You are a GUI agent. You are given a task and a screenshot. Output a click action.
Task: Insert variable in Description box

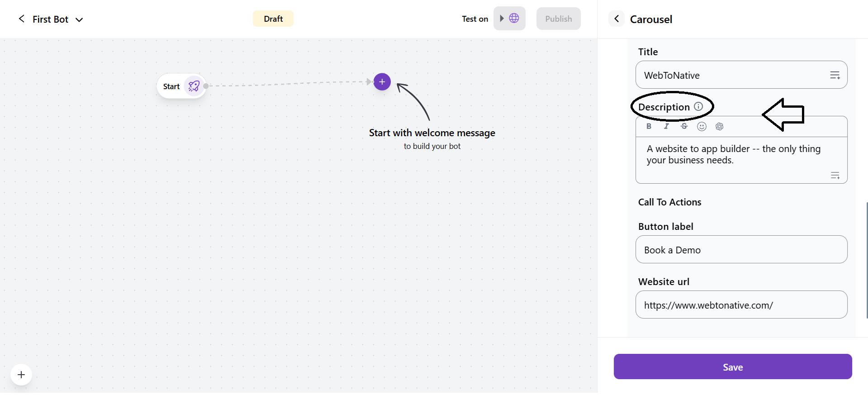coord(835,175)
